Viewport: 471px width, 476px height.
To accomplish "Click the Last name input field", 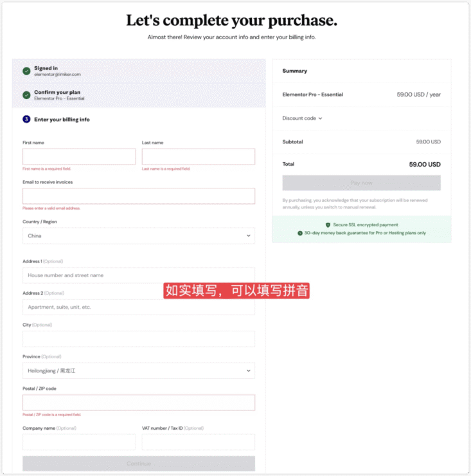I will coord(199,157).
